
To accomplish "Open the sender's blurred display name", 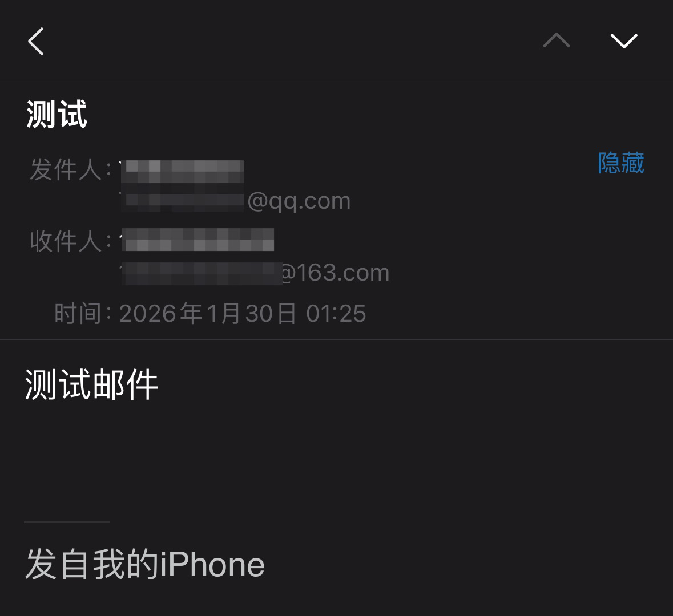I will [x=183, y=171].
